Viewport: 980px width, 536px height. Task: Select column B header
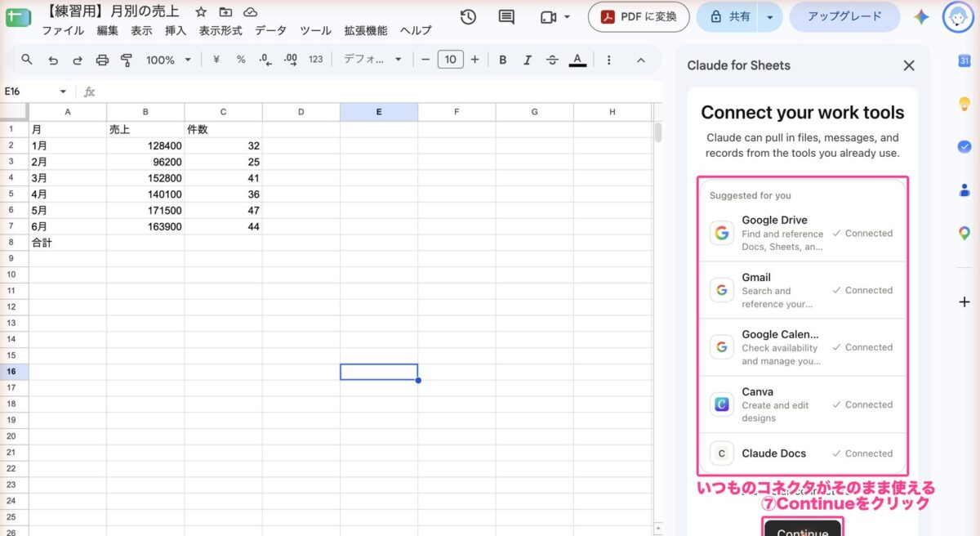tap(145, 112)
